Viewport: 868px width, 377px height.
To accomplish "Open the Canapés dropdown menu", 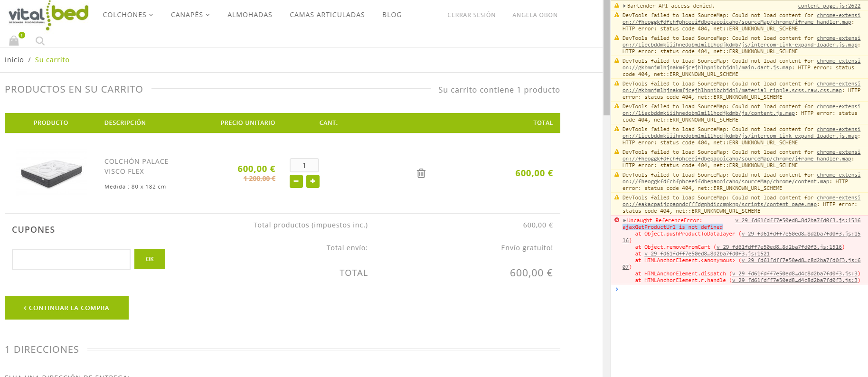I will point(190,15).
